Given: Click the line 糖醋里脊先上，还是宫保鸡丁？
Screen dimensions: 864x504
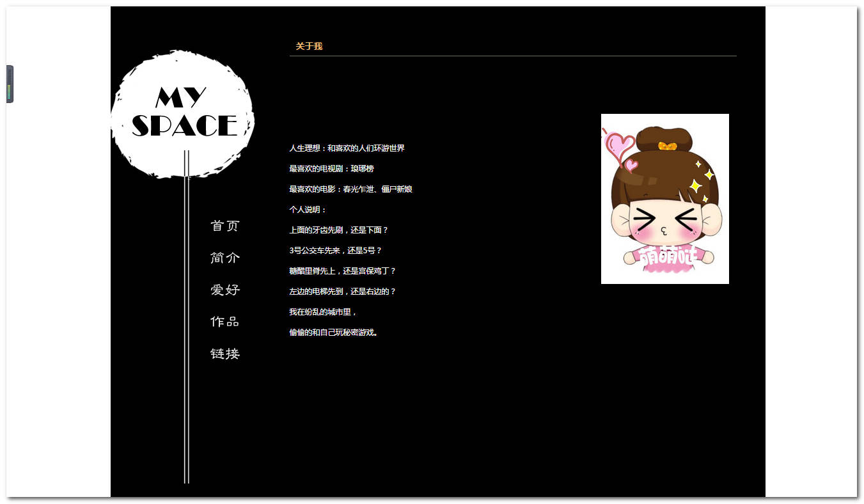Looking at the screenshot, I should coord(343,271).
